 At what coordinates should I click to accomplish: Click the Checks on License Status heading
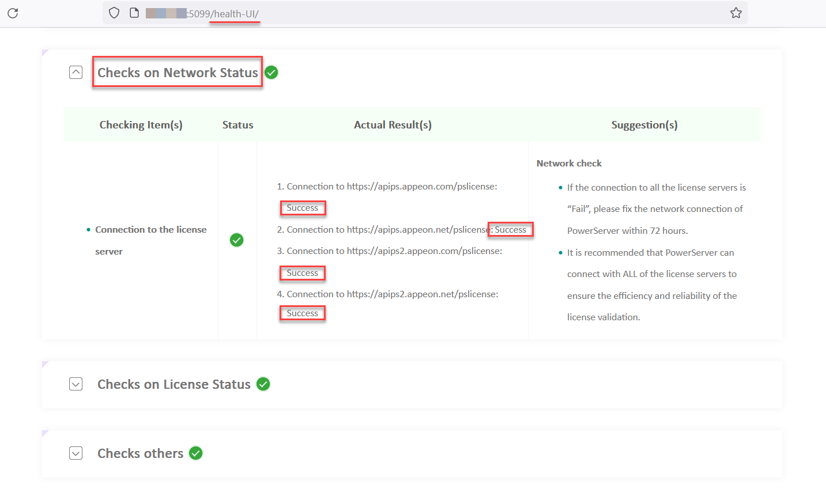tap(174, 384)
